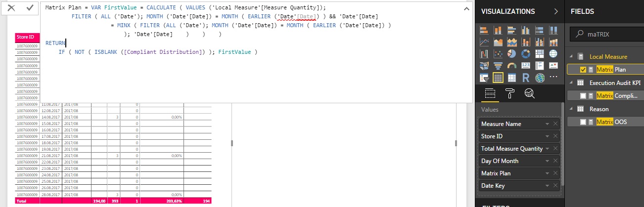Select the stacked area chart visual
This screenshot has height=207, width=644.
[511, 42]
